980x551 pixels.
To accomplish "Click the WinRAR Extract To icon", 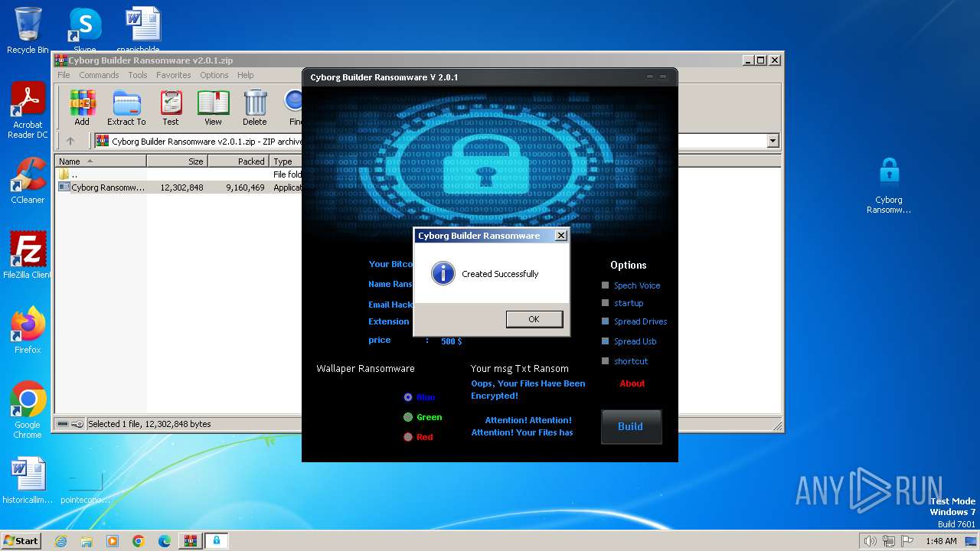I will (126, 107).
